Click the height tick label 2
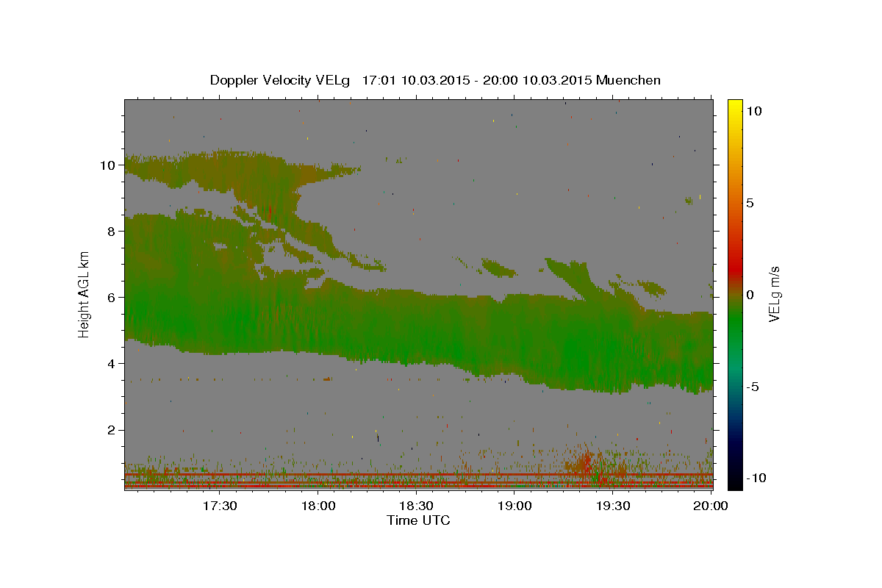This screenshot has height=588, width=882. (112, 430)
